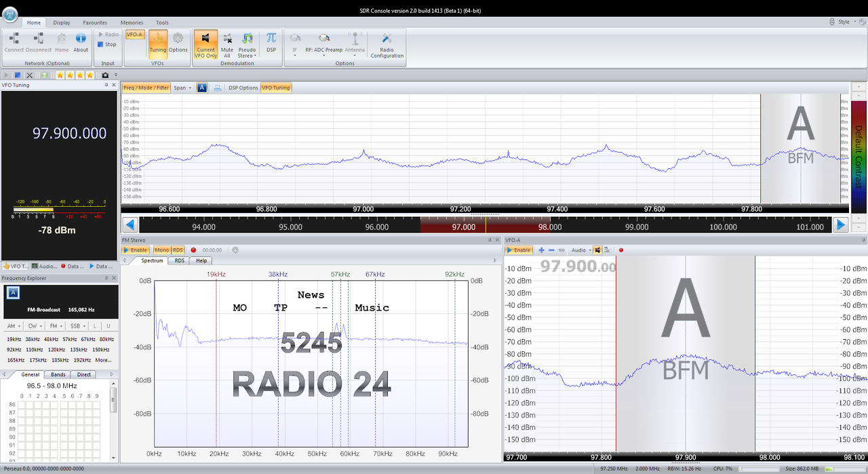Select 192kHz bandwidth filter
868x474 pixels.
coord(81,360)
